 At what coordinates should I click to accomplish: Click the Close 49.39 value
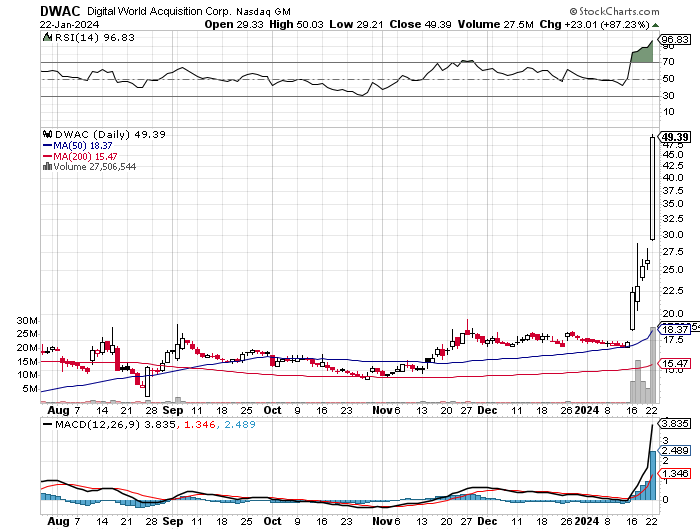click(x=420, y=25)
